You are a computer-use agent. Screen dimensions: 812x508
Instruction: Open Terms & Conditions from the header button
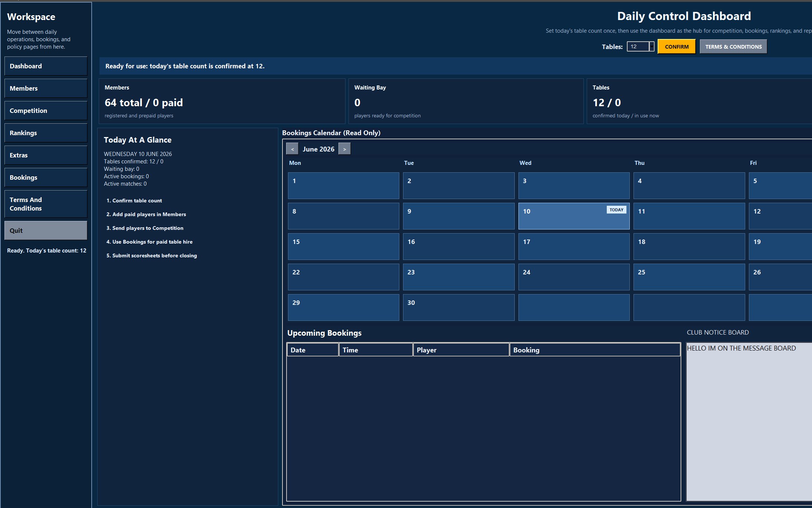(x=733, y=46)
